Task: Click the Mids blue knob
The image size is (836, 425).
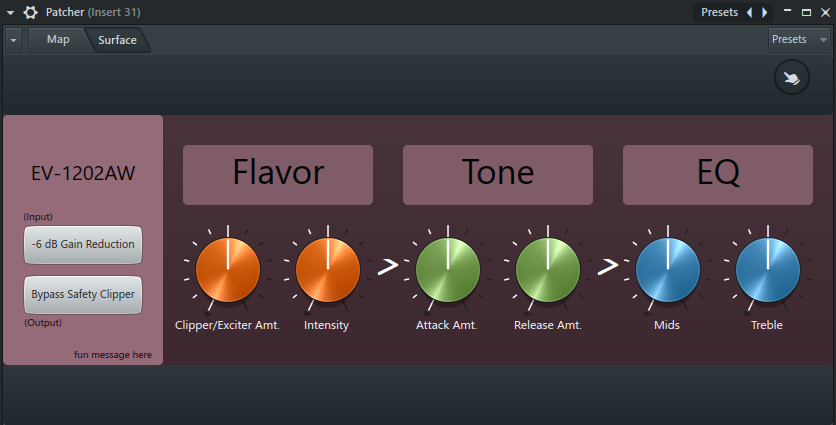Action: point(668,269)
